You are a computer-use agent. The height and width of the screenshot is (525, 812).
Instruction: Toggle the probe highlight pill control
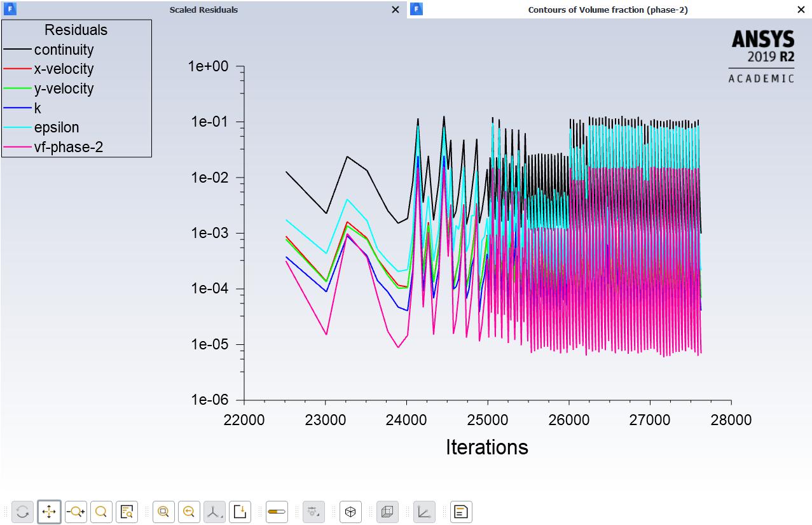pyautogui.click(x=277, y=511)
